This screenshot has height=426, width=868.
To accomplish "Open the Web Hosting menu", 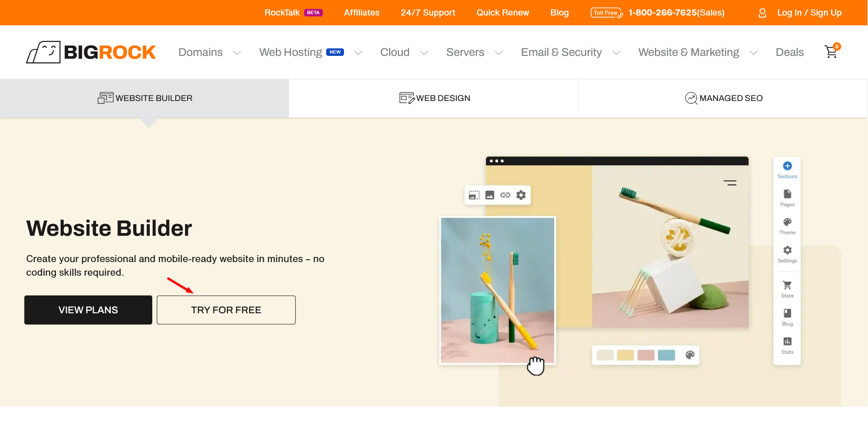I will coord(291,52).
